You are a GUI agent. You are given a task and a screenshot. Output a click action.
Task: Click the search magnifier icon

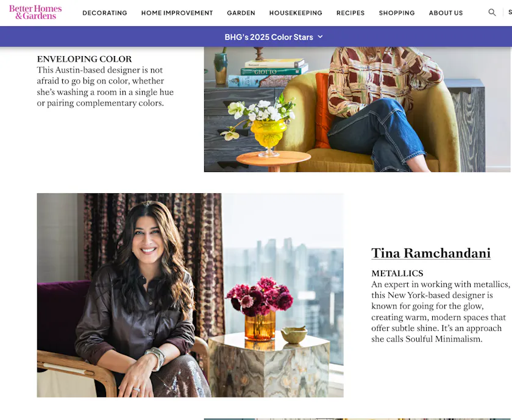pos(492,12)
